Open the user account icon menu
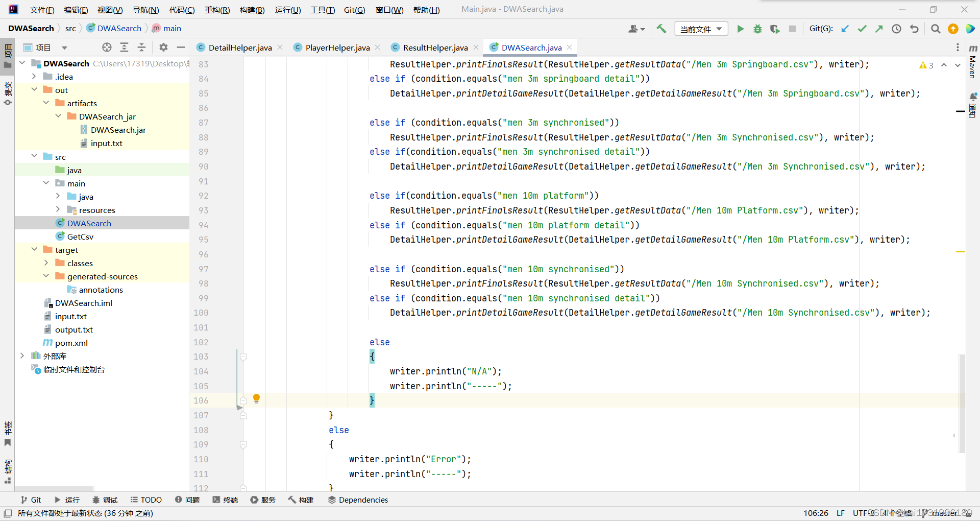This screenshot has width=980, height=521. pos(636,29)
